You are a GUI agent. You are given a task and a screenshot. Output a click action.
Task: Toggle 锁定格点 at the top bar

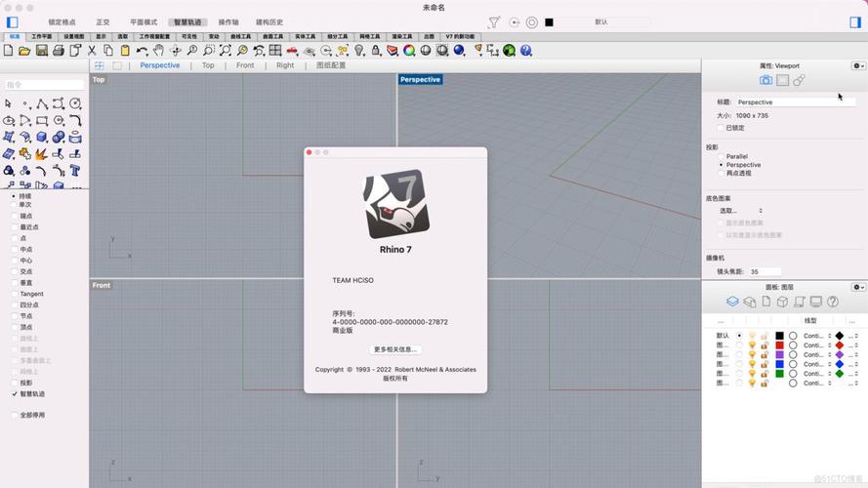point(62,22)
